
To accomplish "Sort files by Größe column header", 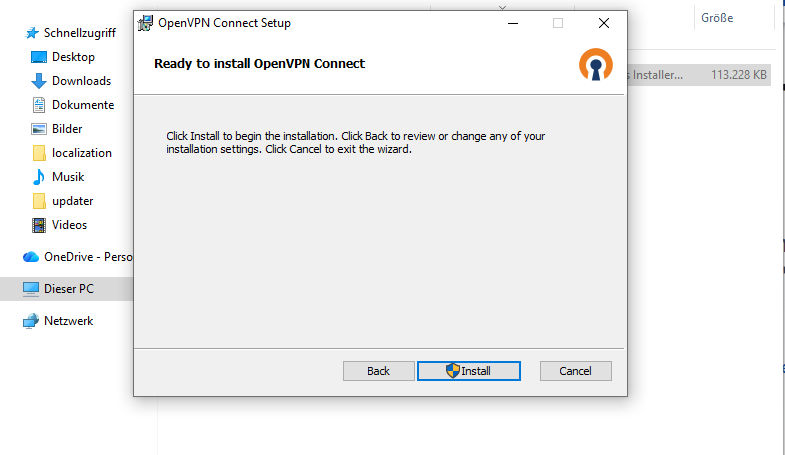I will (717, 18).
